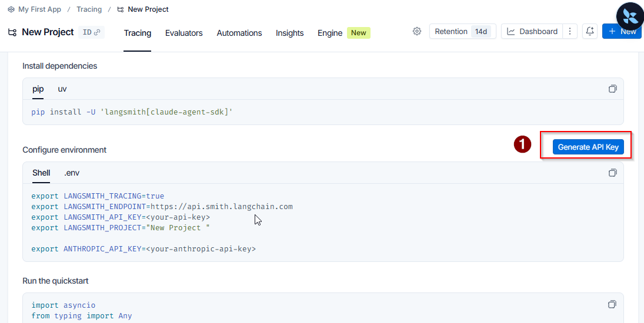Open the Dashboard button

click(x=533, y=31)
